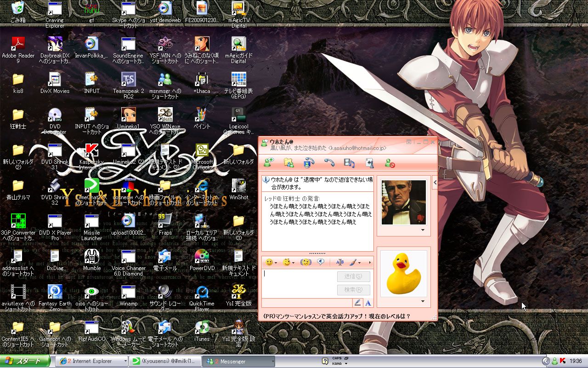
Task: Select the Fantasy Earth Zero icon
Action: tap(55, 298)
